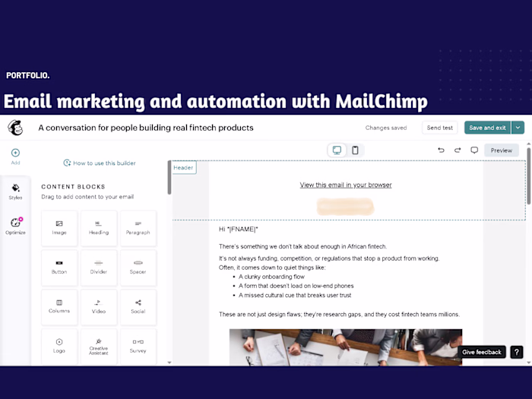Undo the last change
Image resolution: width=532 pixels, height=399 pixels.
tap(441, 150)
